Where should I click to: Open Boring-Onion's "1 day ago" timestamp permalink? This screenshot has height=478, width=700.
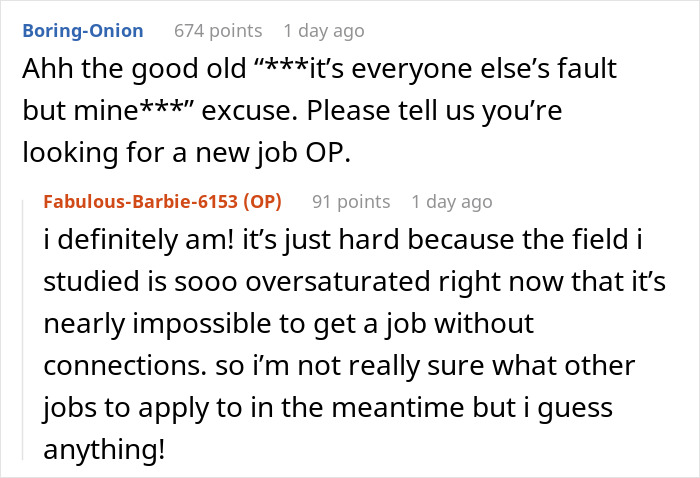click(x=322, y=31)
